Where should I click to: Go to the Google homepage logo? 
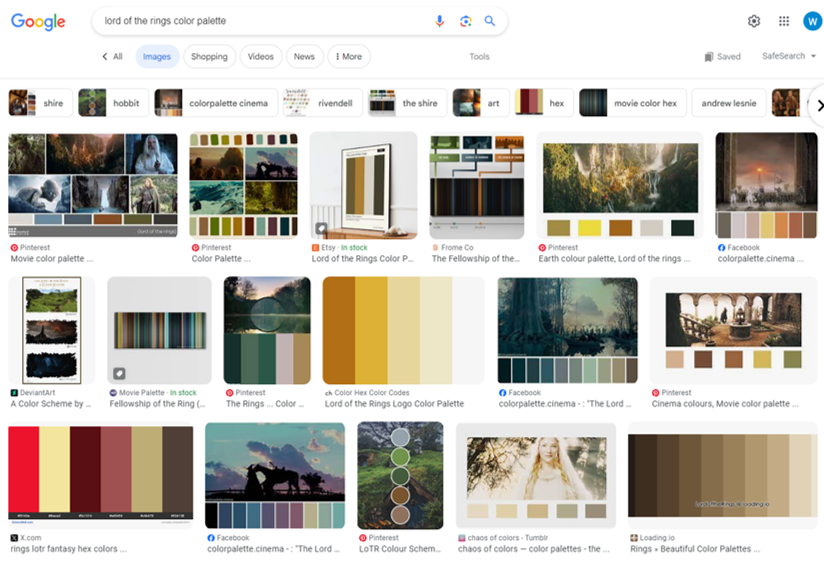tap(38, 22)
